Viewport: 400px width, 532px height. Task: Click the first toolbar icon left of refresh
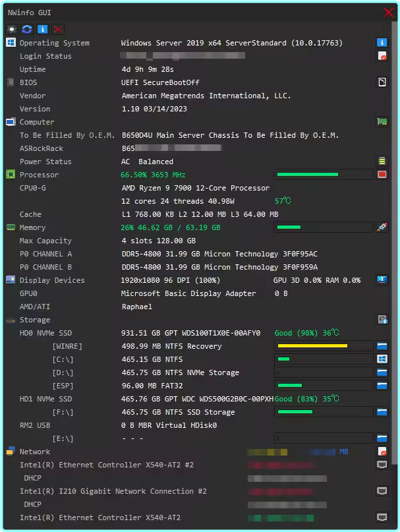pyautogui.click(x=11, y=29)
